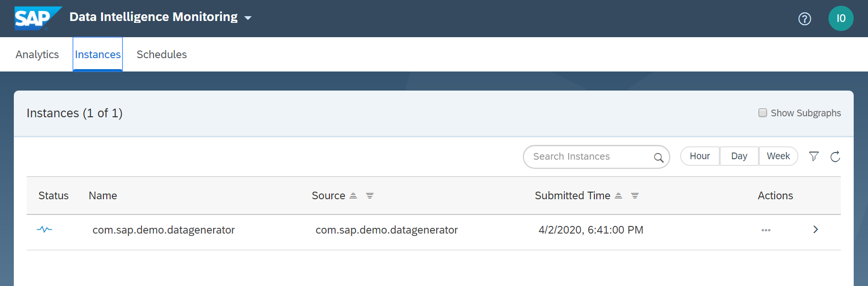Filter instances by Week
This screenshot has width=868, height=286.
(x=778, y=156)
